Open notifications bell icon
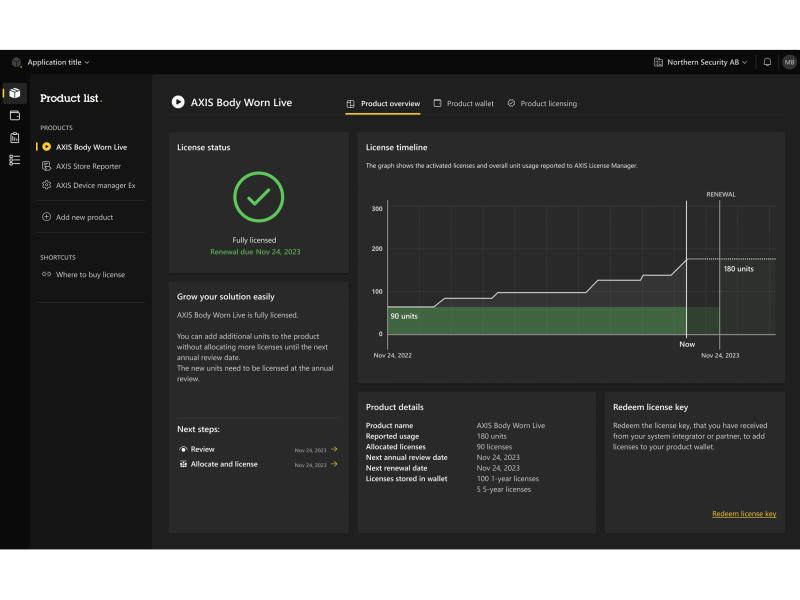800x600 pixels. tap(767, 62)
